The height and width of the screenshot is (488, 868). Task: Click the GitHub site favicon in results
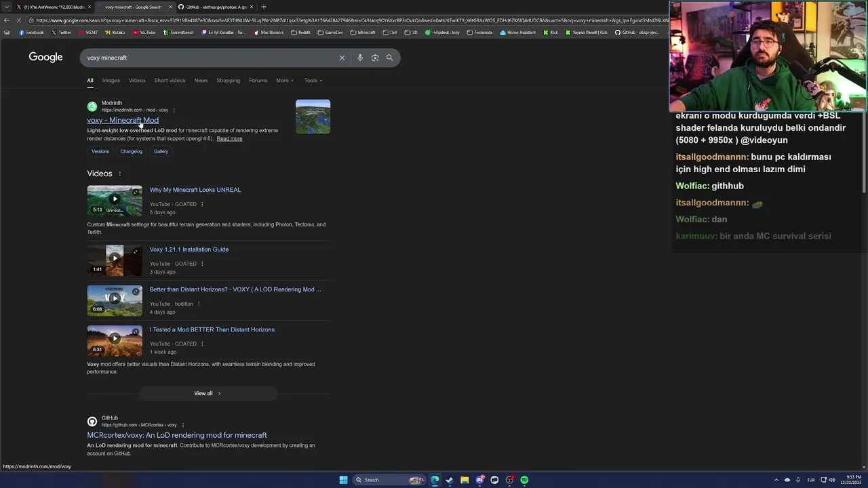coord(92,422)
